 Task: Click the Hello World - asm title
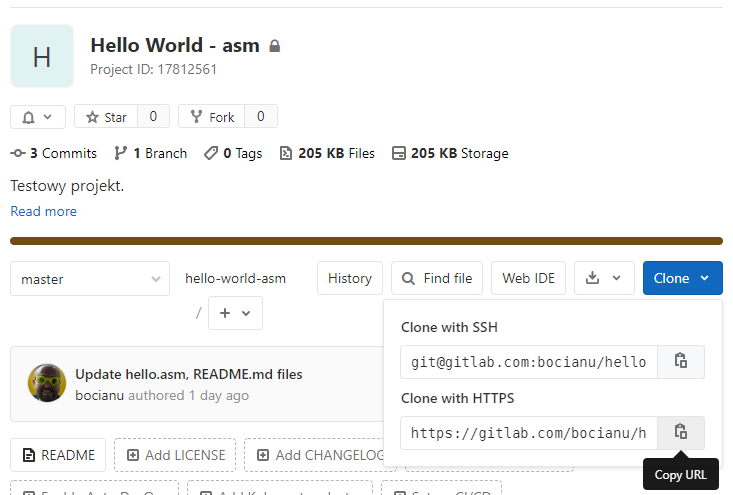(x=175, y=45)
